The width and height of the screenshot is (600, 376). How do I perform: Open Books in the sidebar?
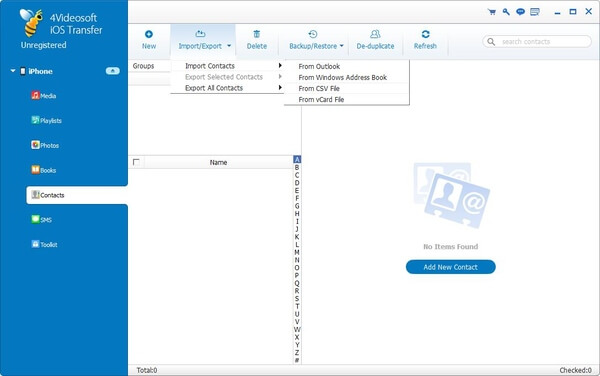(44, 170)
